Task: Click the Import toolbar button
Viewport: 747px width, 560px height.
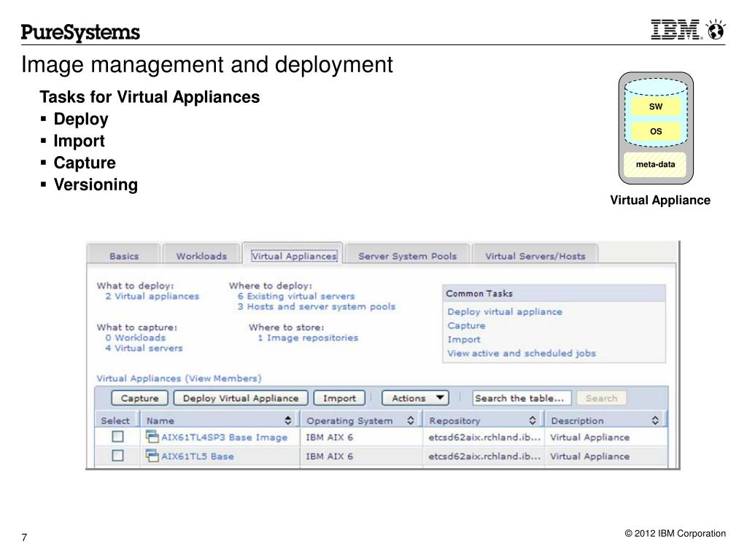Action: [339, 398]
